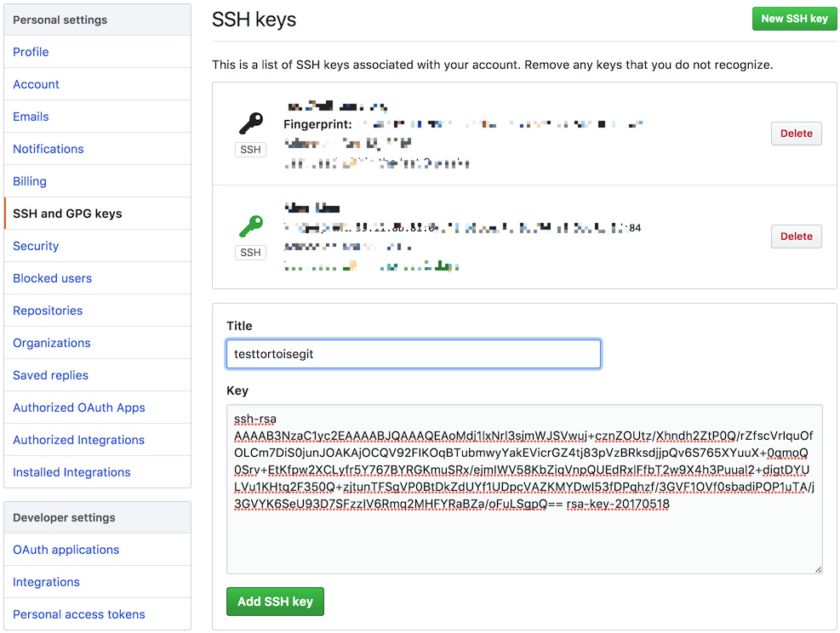The image size is (840, 633).
Task: Click the SSH badge under the green key
Action: [250, 253]
